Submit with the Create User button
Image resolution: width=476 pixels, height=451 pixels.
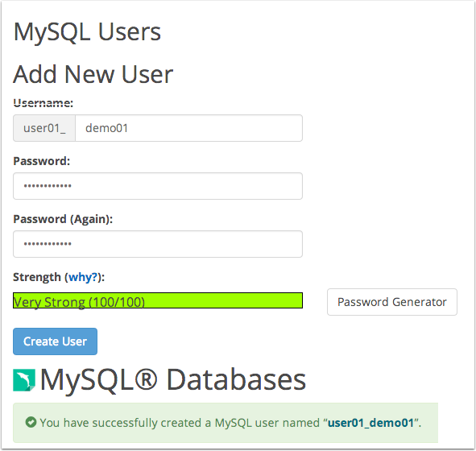pos(55,341)
